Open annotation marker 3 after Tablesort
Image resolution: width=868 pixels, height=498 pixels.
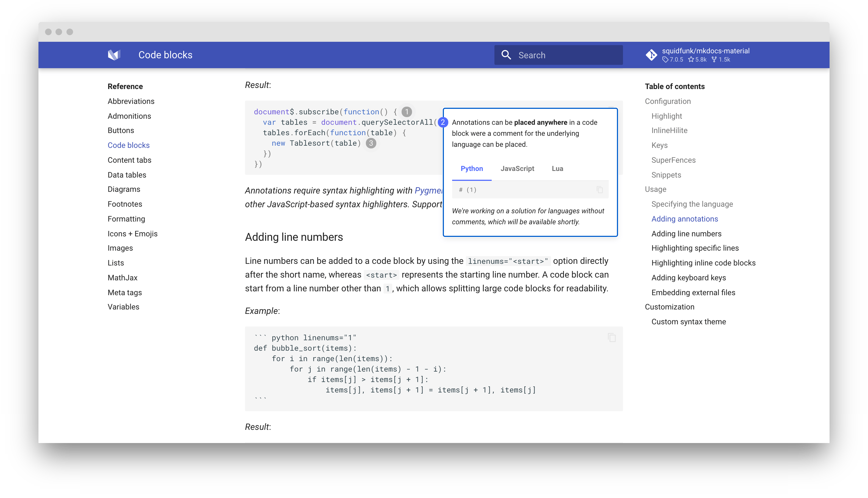coord(371,143)
